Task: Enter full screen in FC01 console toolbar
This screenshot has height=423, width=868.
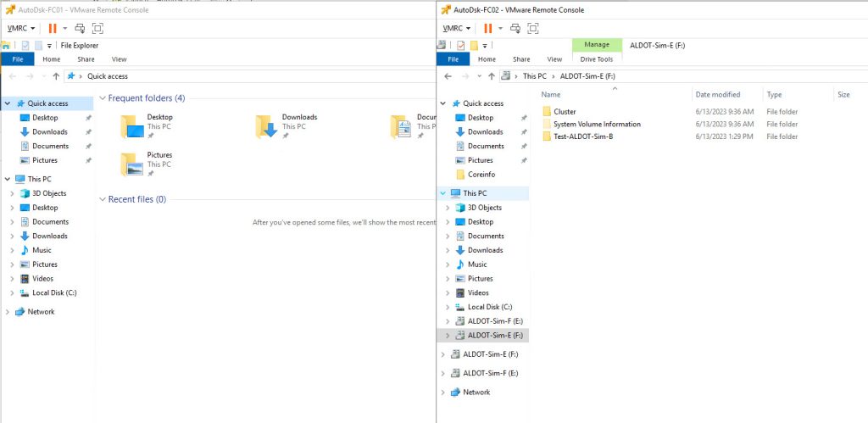Action: point(97,28)
